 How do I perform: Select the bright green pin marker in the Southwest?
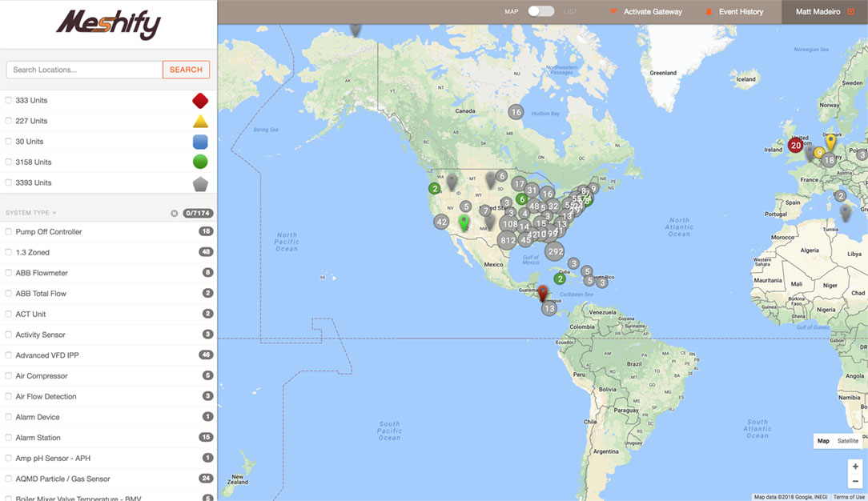pyautogui.click(x=464, y=222)
